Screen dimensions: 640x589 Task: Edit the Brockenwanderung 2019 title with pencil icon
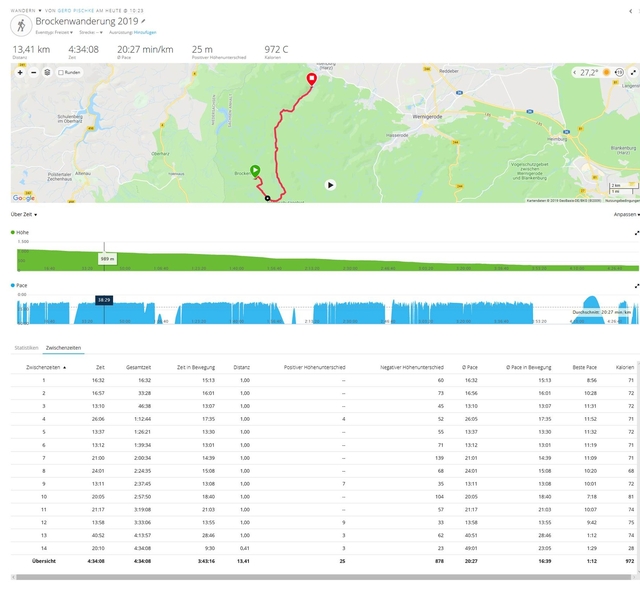[x=143, y=20]
